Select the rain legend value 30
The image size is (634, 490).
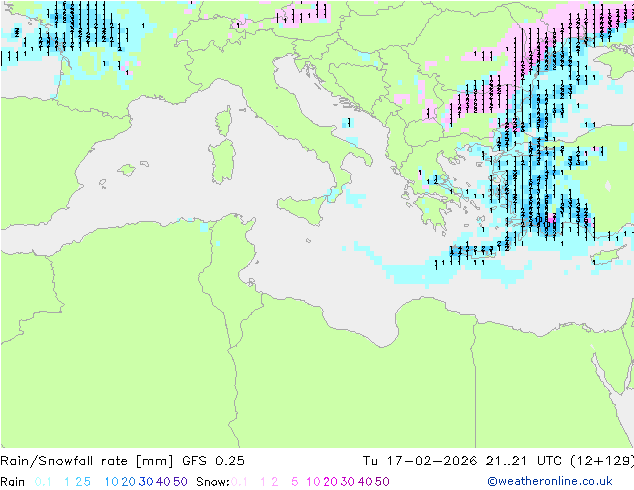point(146,482)
